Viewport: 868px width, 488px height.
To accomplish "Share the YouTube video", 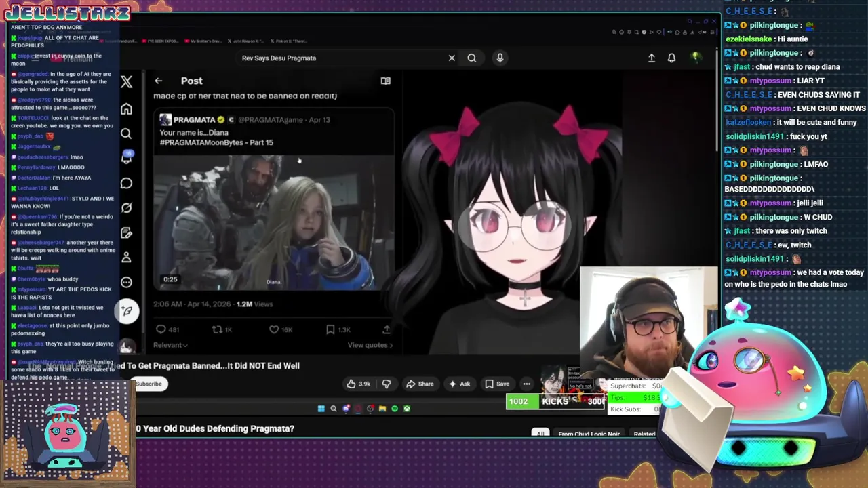I will pyautogui.click(x=420, y=384).
